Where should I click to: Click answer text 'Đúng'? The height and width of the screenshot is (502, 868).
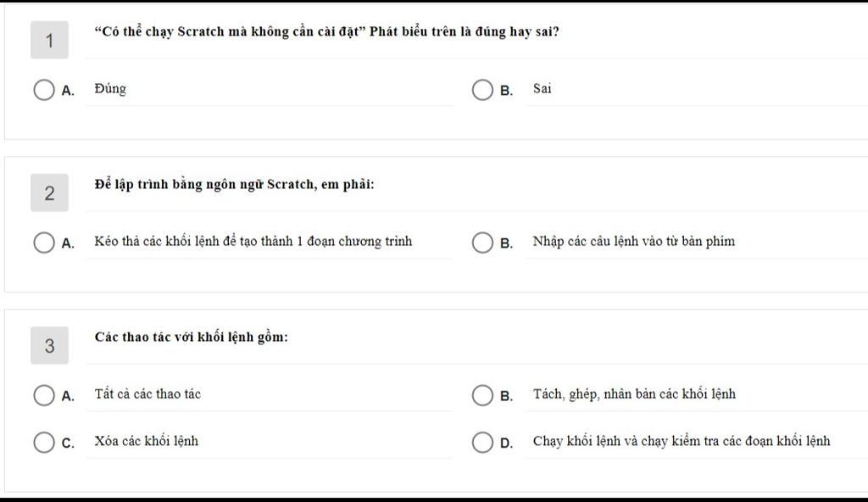click(110, 89)
